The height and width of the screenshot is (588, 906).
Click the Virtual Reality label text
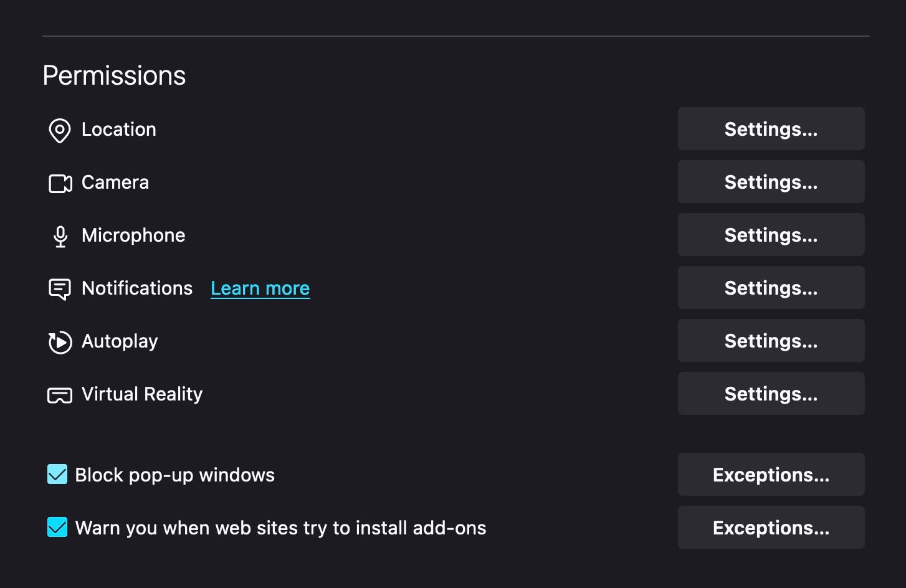point(142,394)
